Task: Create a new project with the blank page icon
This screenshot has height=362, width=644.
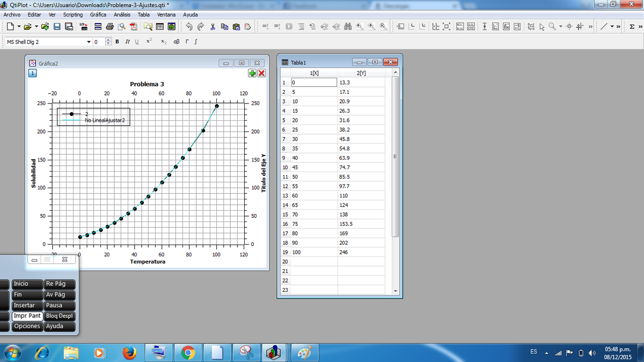Action: pyautogui.click(x=10, y=26)
